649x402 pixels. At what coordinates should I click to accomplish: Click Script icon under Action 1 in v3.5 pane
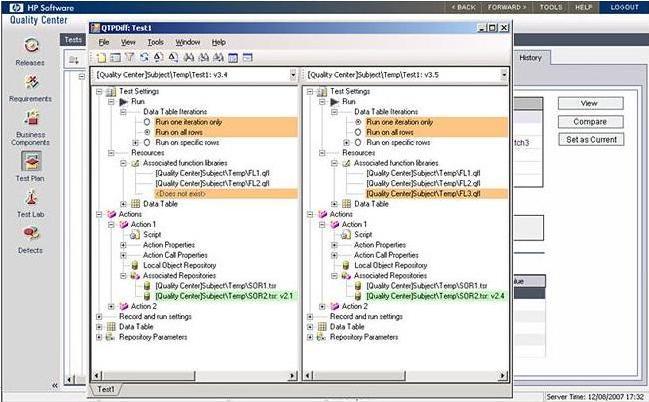[346, 235]
